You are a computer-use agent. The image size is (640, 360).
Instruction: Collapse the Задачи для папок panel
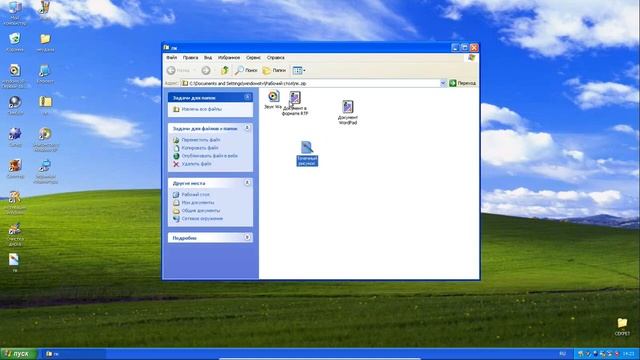(247, 97)
